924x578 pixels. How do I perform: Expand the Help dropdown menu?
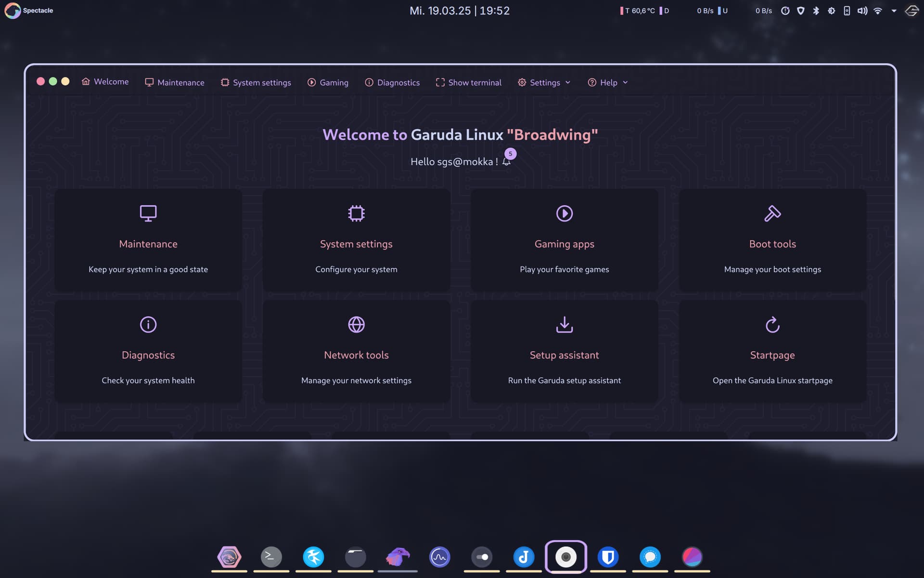point(608,82)
